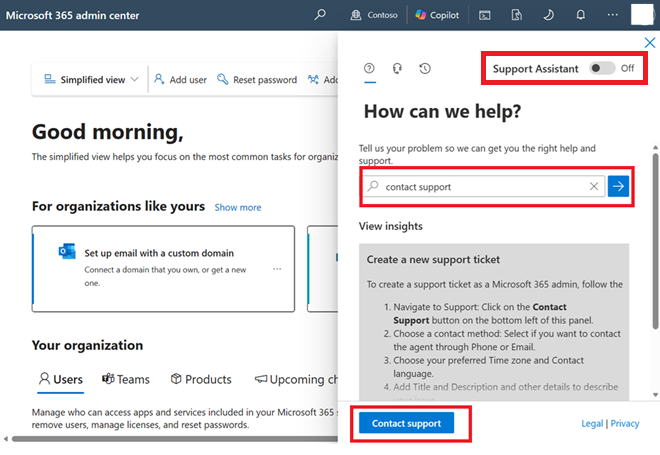Open Set up email with custom domain card
Screen dimensions: 660x455
(x=163, y=269)
